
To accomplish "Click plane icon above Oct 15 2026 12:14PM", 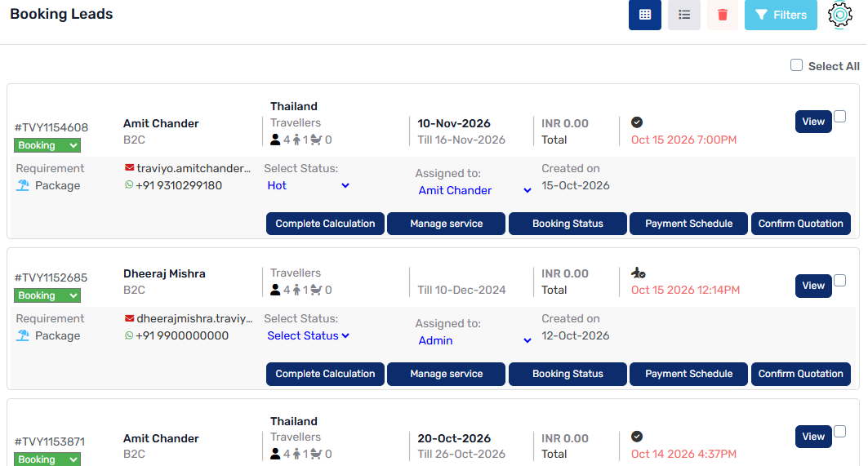I will pos(639,273).
